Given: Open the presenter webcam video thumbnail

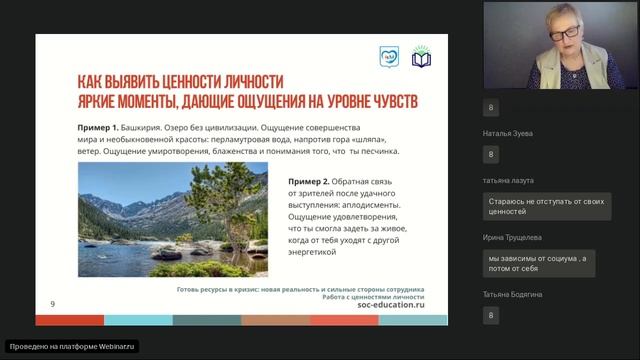Looking at the screenshot, I should coord(560,45).
